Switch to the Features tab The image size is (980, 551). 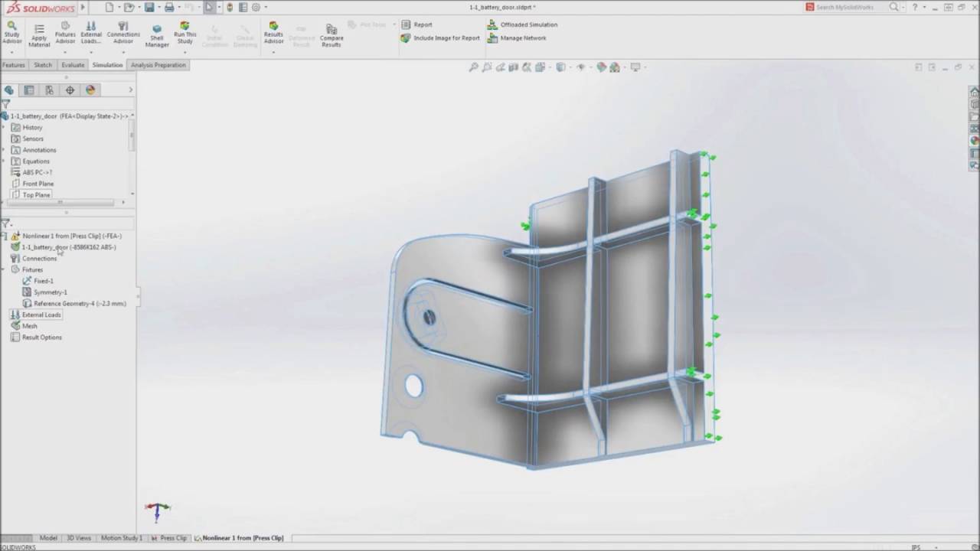click(14, 65)
